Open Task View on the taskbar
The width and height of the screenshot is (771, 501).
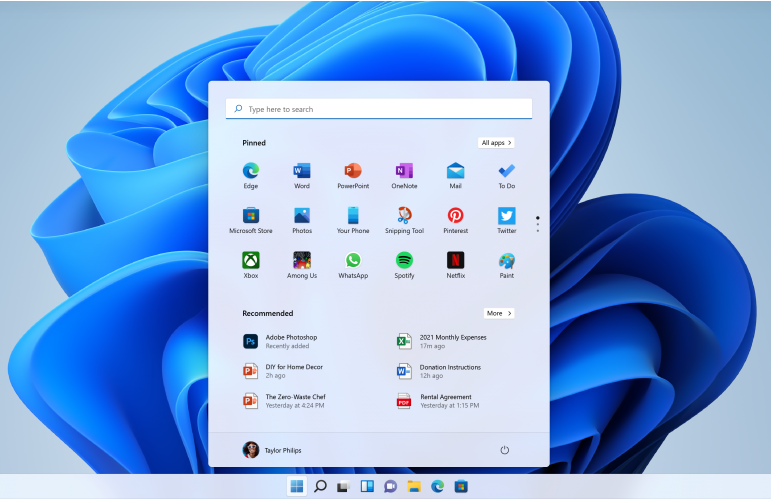click(343, 487)
